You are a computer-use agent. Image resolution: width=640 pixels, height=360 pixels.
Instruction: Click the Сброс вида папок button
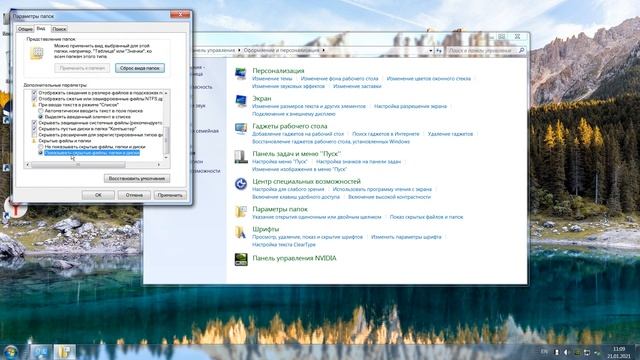click(x=140, y=68)
